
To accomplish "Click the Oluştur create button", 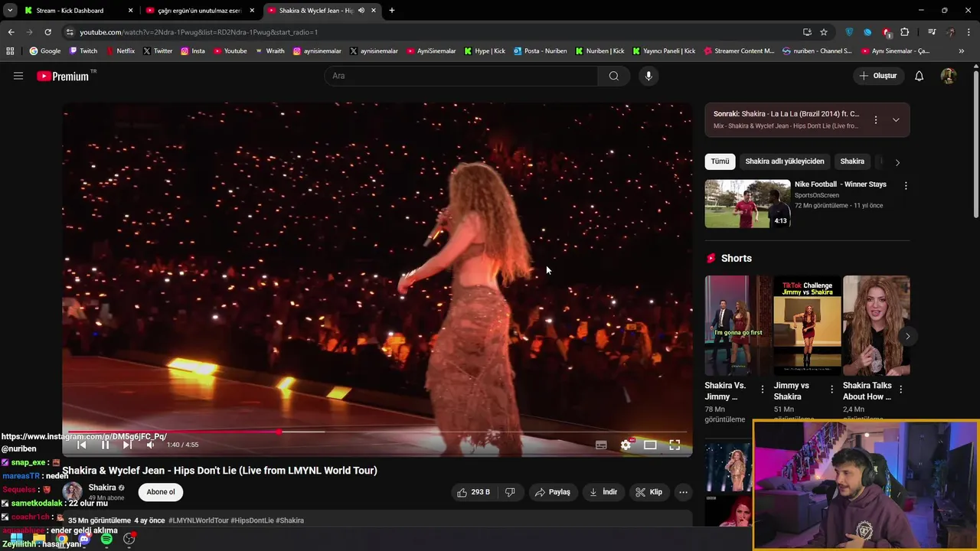I will point(877,76).
